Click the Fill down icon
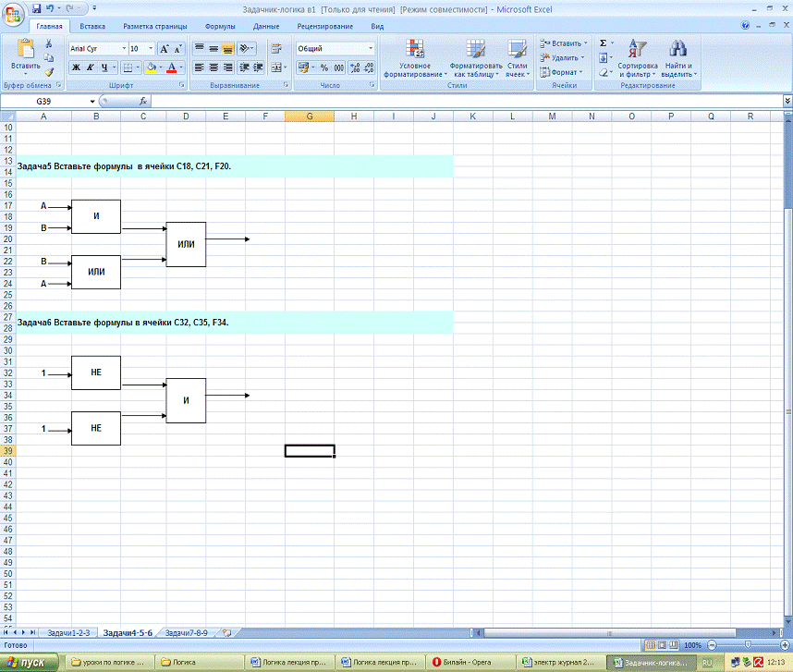This screenshot has height=672, width=793. tap(603, 58)
